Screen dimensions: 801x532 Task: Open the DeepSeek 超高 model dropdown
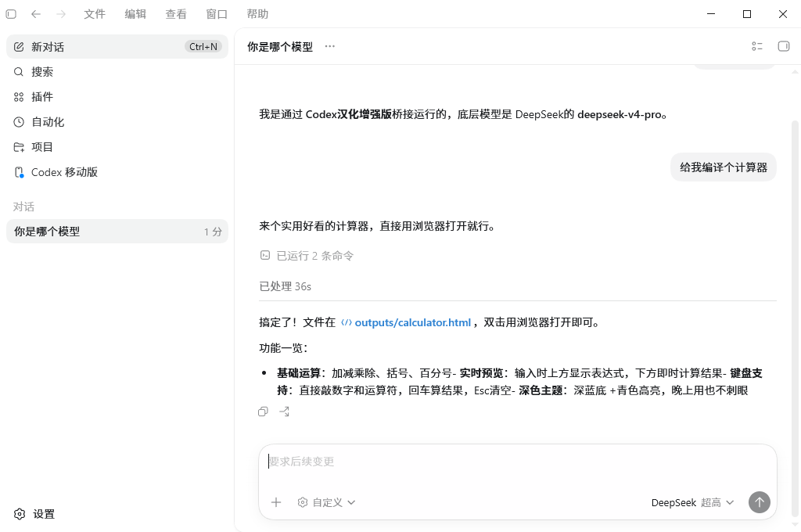[x=693, y=502]
